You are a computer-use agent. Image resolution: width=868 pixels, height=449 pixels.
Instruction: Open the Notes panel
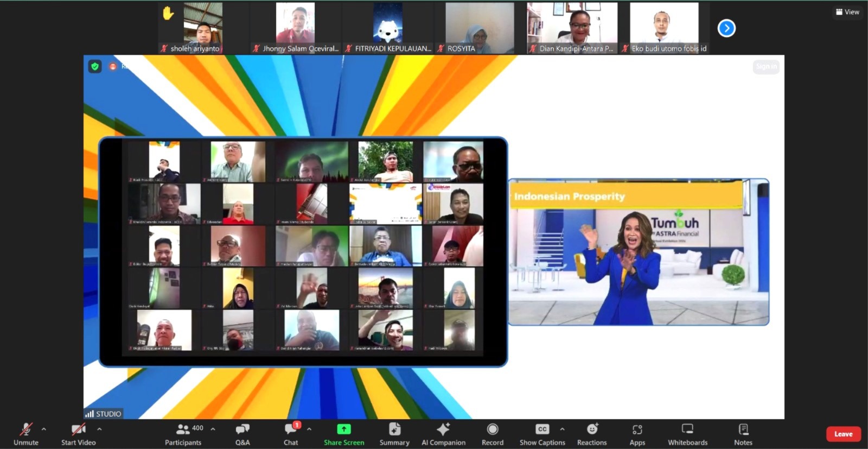tap(743, 434)
